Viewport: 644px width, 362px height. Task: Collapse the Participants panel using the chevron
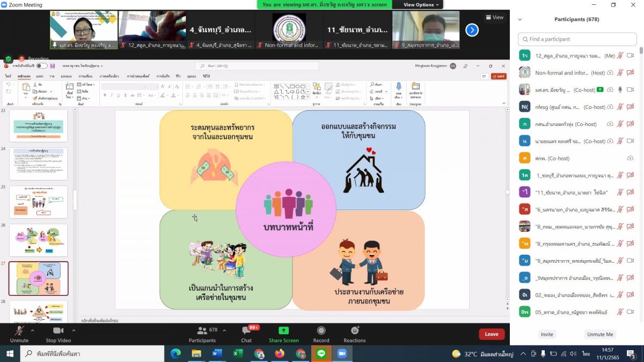pyautogui.click(x=519, y=19)
